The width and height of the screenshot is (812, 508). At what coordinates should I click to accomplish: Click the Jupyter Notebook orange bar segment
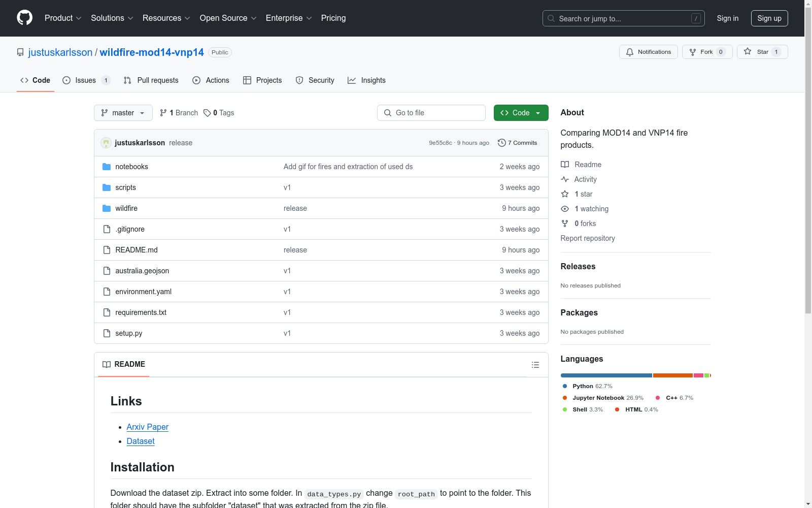click(673, 375)
